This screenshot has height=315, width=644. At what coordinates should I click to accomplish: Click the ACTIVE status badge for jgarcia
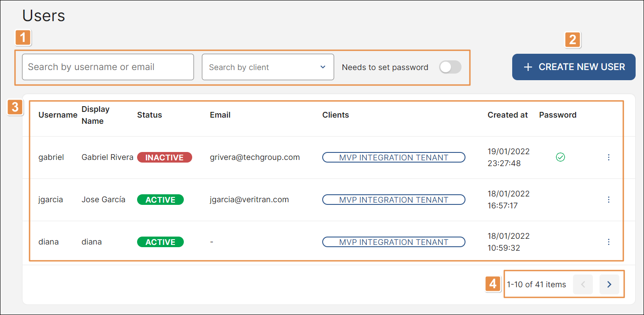point(160,200)
